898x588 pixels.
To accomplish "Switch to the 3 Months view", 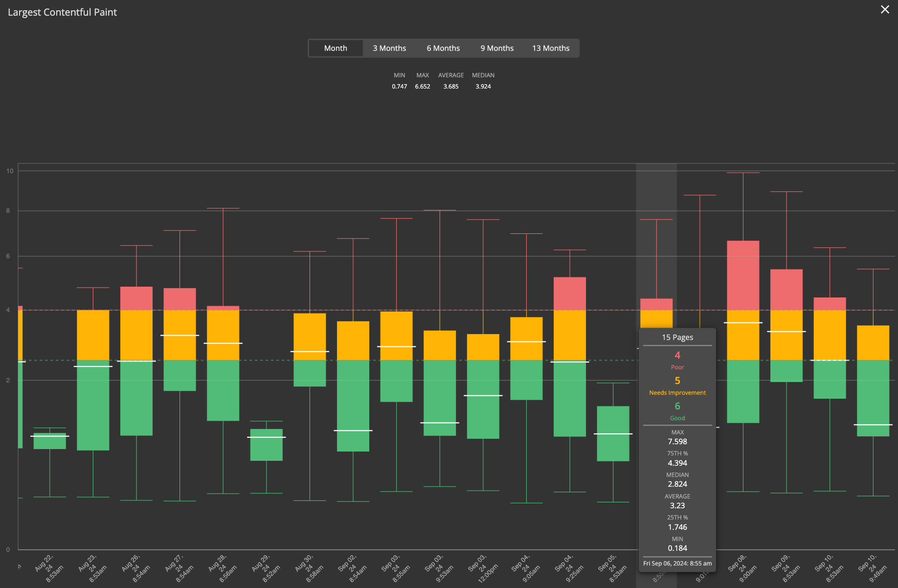I will [x=389, y=48].
